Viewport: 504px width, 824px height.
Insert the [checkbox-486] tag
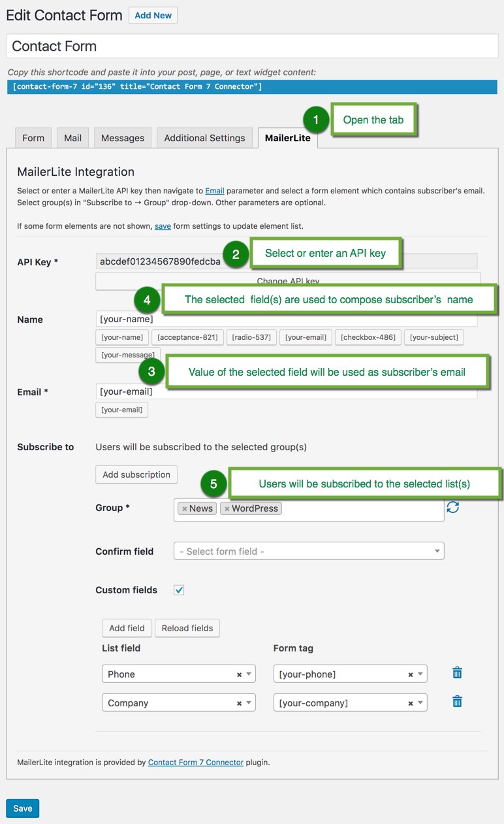click(368, 337)
